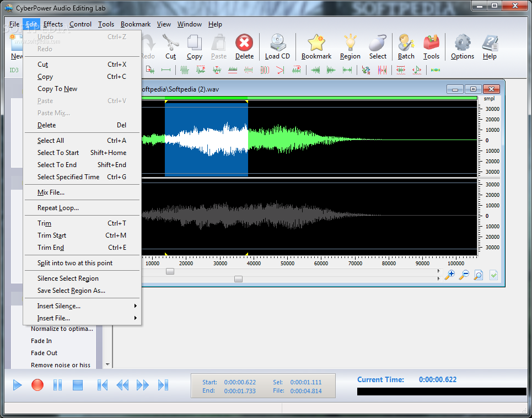Image resolution: width=532 pixels, height=418 pixels.
Task: Zoom in with the plus magnifier
Action: pyautogui.click(x=449, y=275)
